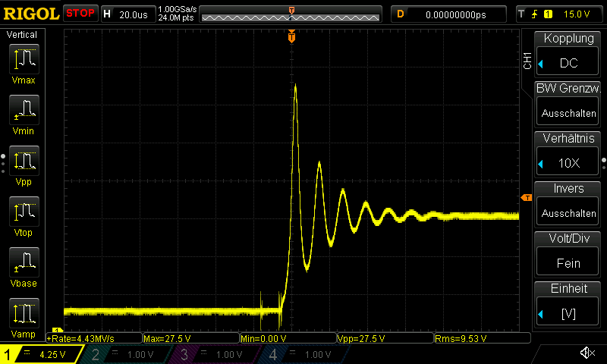Switch to channel 2 tab
Screen dimensions: 607x364
coord(127,354)
